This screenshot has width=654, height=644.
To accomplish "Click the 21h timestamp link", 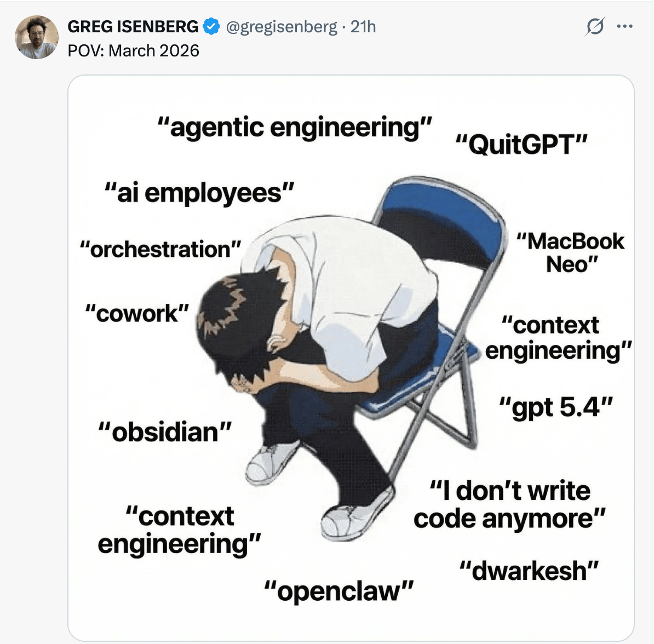I will tap(363, 27).
